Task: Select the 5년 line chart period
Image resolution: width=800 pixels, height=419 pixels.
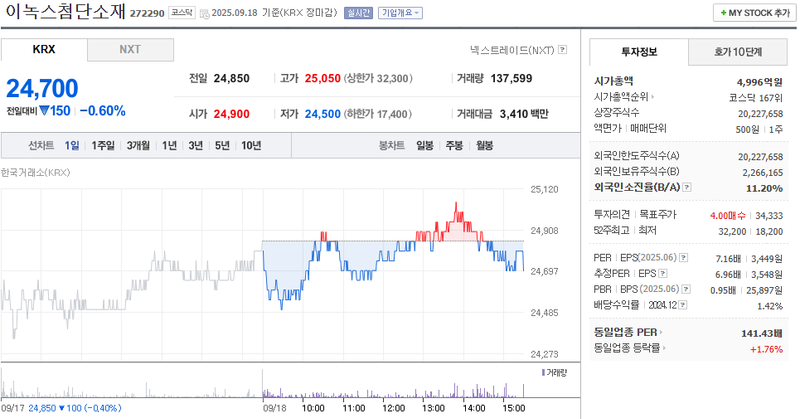Action: click(x=222, y=146)
